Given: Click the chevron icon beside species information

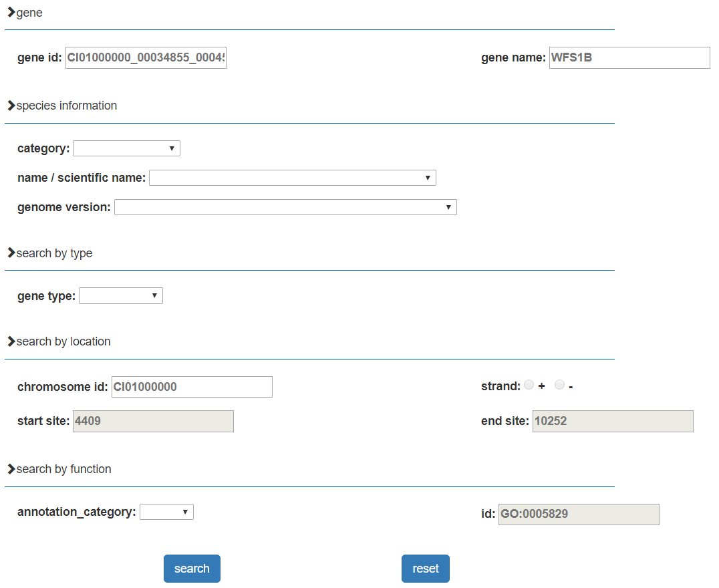Looking at the screenshot, I should [x=11, y=106].
